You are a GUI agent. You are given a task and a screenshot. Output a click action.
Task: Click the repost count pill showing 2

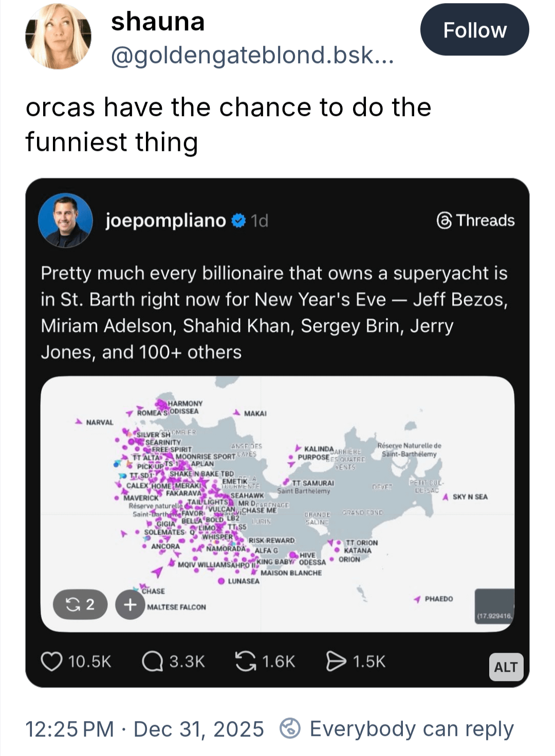(x=80, y=604)
